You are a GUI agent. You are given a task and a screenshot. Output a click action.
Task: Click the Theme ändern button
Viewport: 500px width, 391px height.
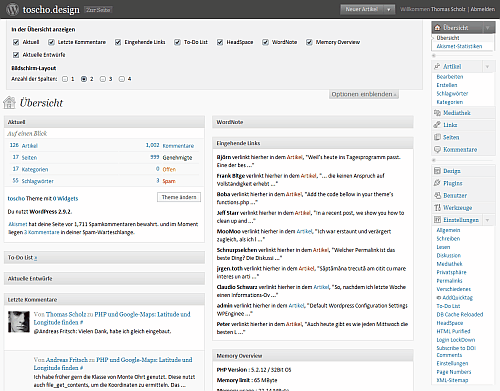pyautogui.click(x=179, y=197)
